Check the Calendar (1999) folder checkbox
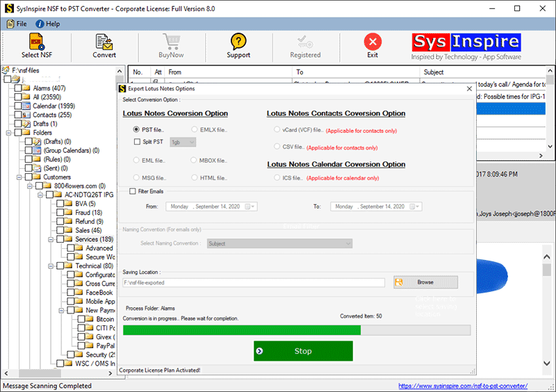The height and width of the screenshot is (392, 556). 17,106
